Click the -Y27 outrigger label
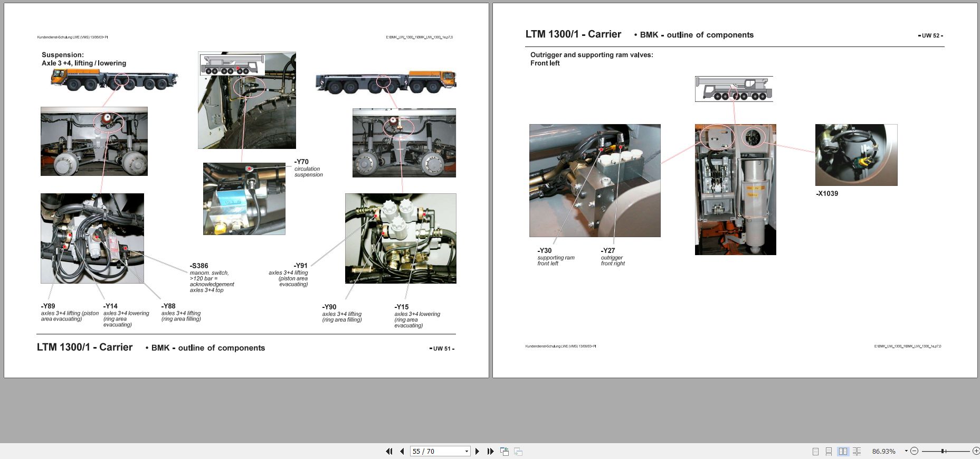Image resolution: width=980 pixels, height=459 pixels. [x=613, y=257]
